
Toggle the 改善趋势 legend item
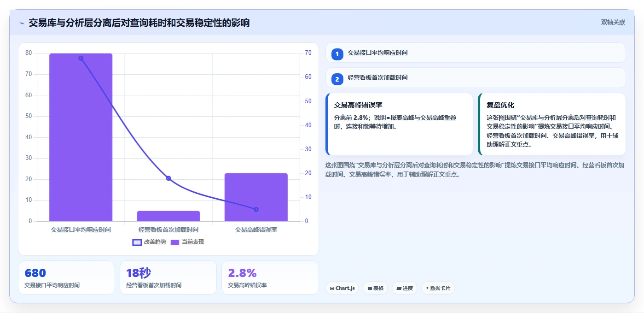click(149, 242)
